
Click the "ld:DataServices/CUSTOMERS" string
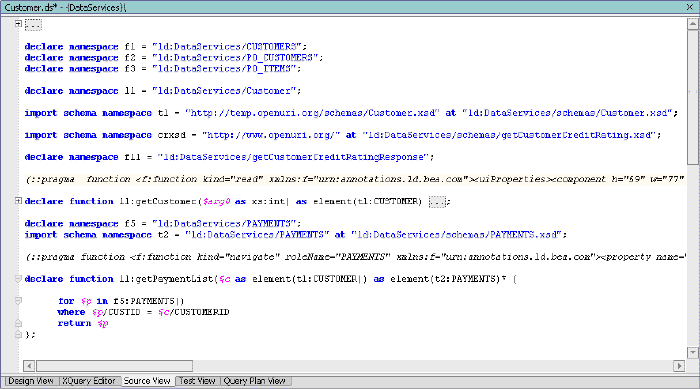coord(227,46)
